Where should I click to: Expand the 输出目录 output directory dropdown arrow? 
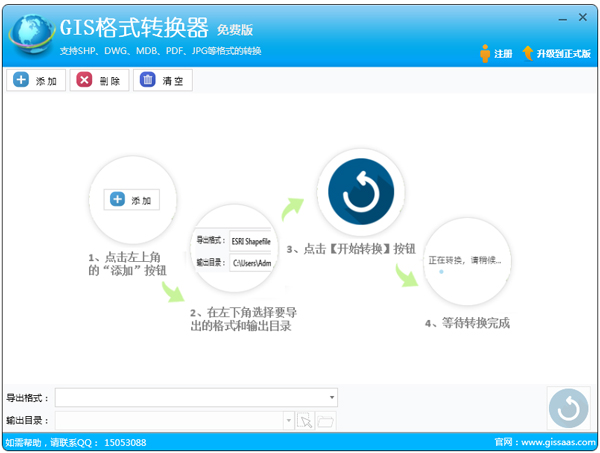point(289,421)
